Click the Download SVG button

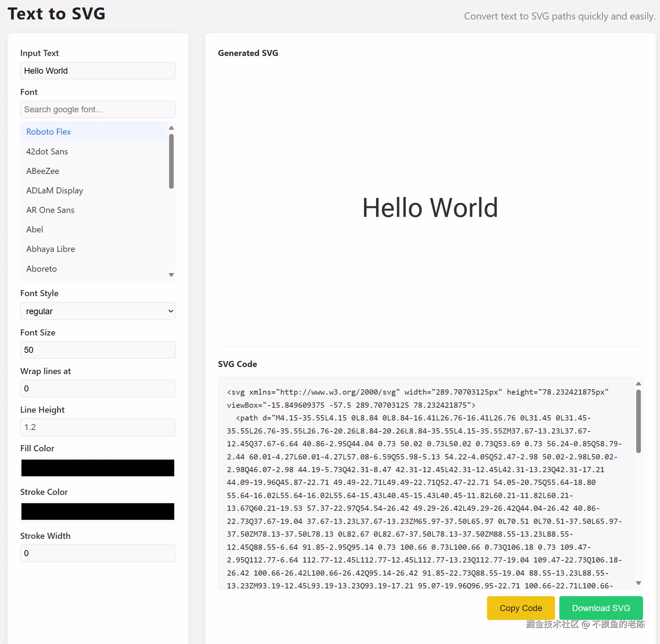pyautogui.click(x=601, y=608)
